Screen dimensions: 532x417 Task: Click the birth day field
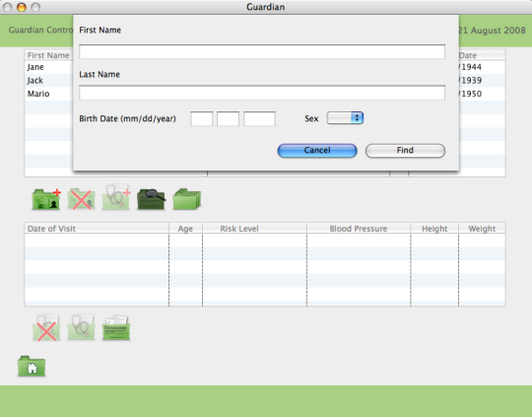click(x=228, y=119)
